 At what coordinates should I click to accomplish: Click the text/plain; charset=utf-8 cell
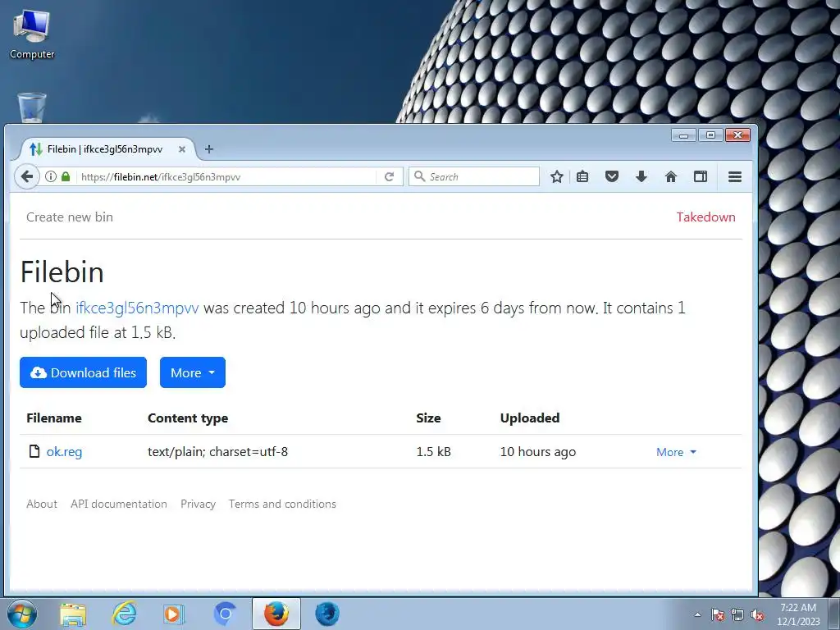point(217,452)
